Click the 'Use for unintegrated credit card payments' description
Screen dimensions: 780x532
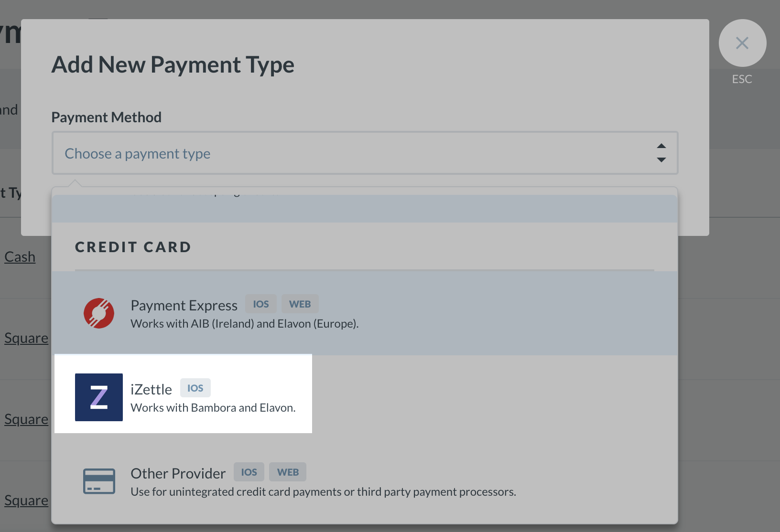[x=324, y=492]
